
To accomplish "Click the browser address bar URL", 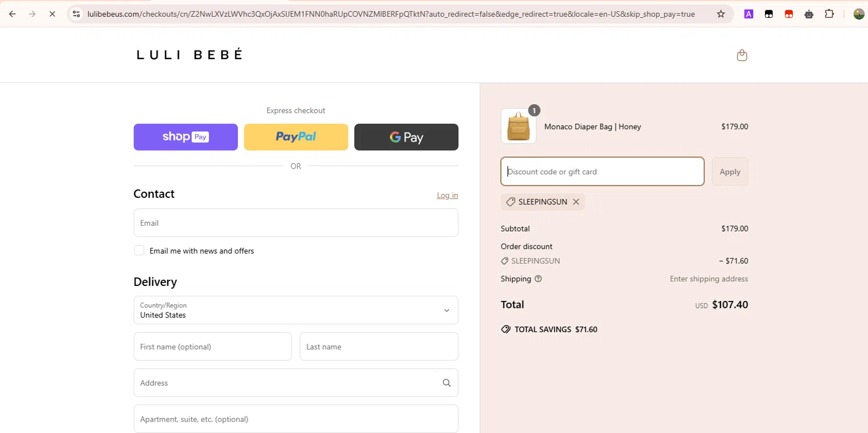I will 391,14.
